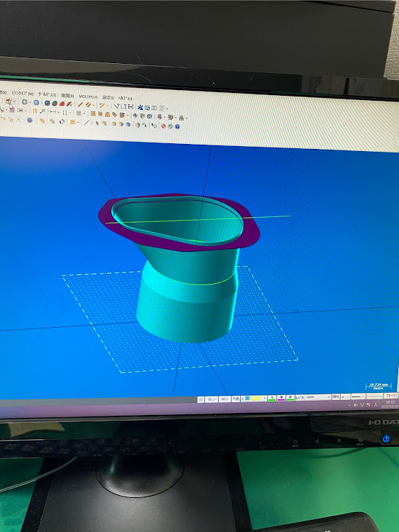Open the マシンタイプ menu

pyautogui.click(x=22, y=93)
